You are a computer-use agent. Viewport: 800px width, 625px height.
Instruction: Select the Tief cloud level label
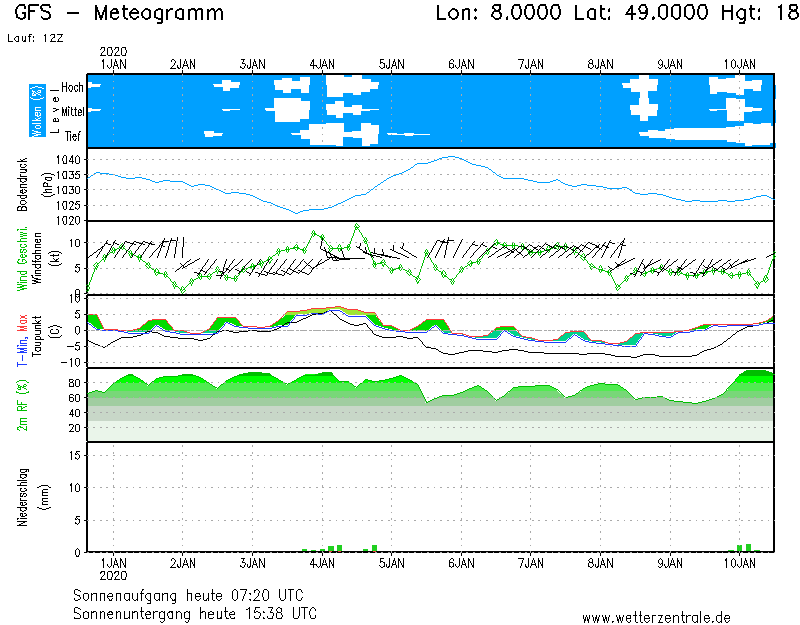click(x=73, y=137)
